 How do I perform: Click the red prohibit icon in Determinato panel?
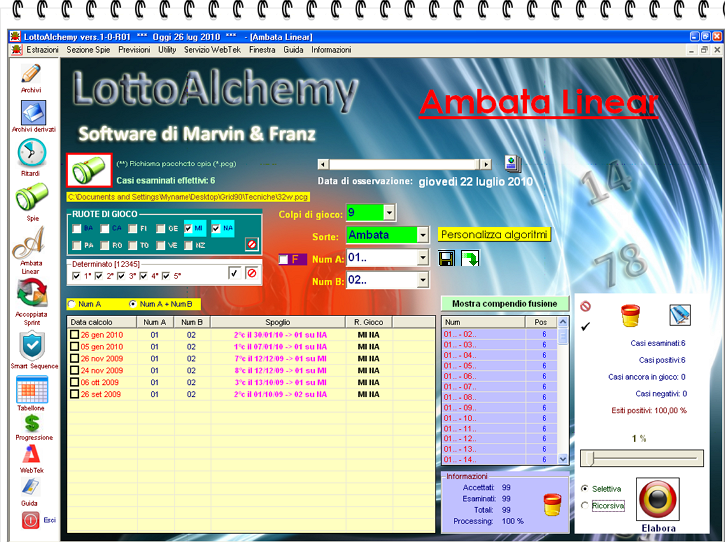coord(252,273)
